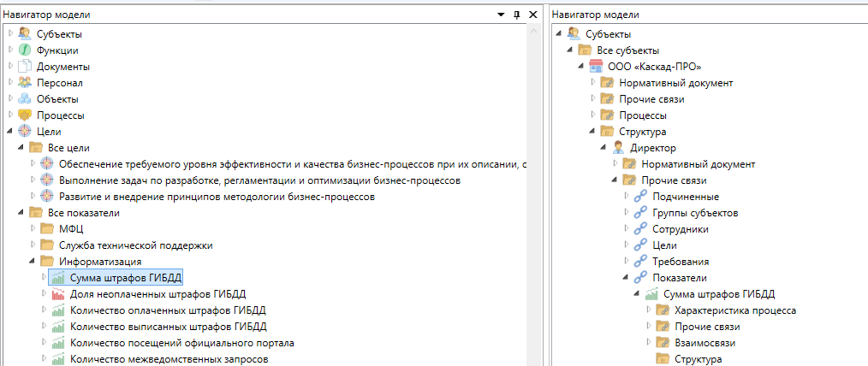Select Все субъекты in right navigator

[x=628, y=50]
